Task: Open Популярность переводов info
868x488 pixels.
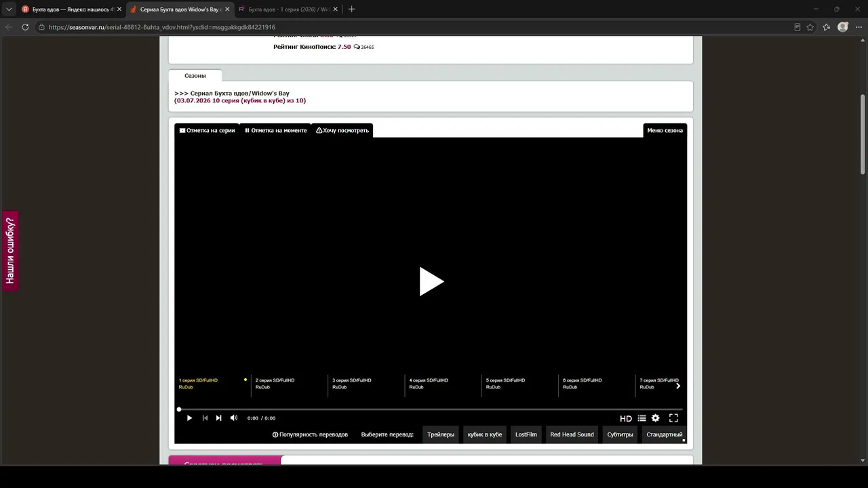Action: (310, 434)
